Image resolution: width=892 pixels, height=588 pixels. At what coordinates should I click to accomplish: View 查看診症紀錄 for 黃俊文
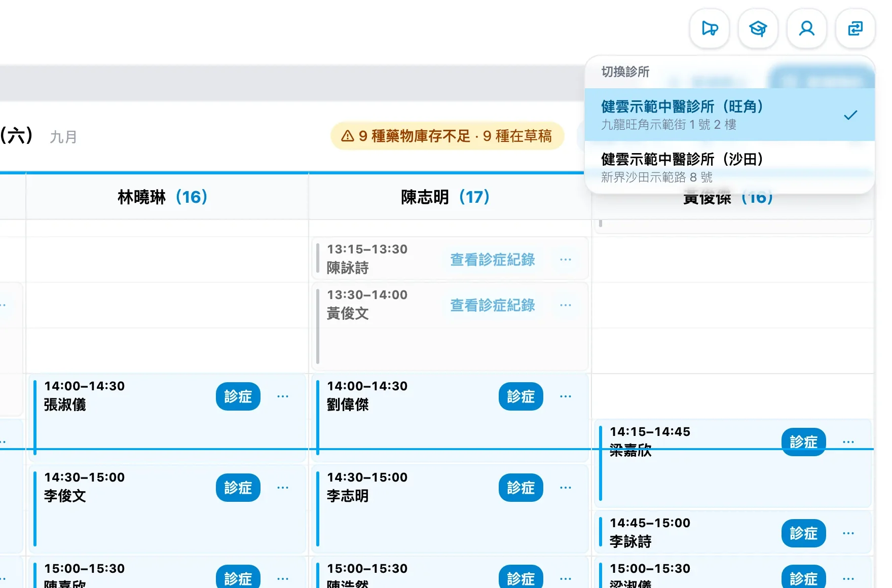(x=493, y=305)
